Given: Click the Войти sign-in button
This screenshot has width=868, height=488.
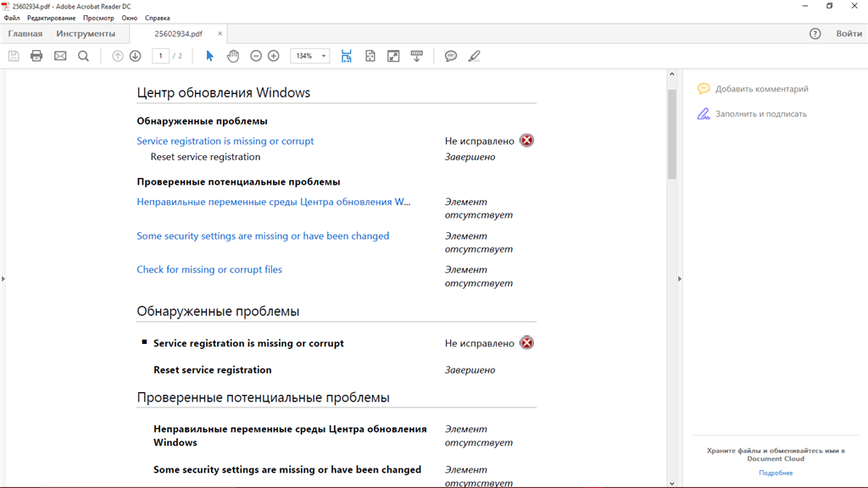Looking at the screenshot, I should (x=849, y=34).
